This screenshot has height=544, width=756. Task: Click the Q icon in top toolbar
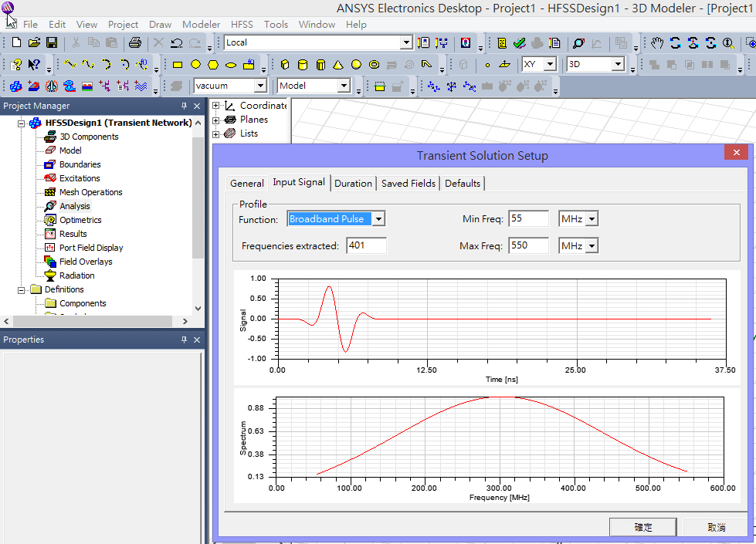[x=466, y=43]
